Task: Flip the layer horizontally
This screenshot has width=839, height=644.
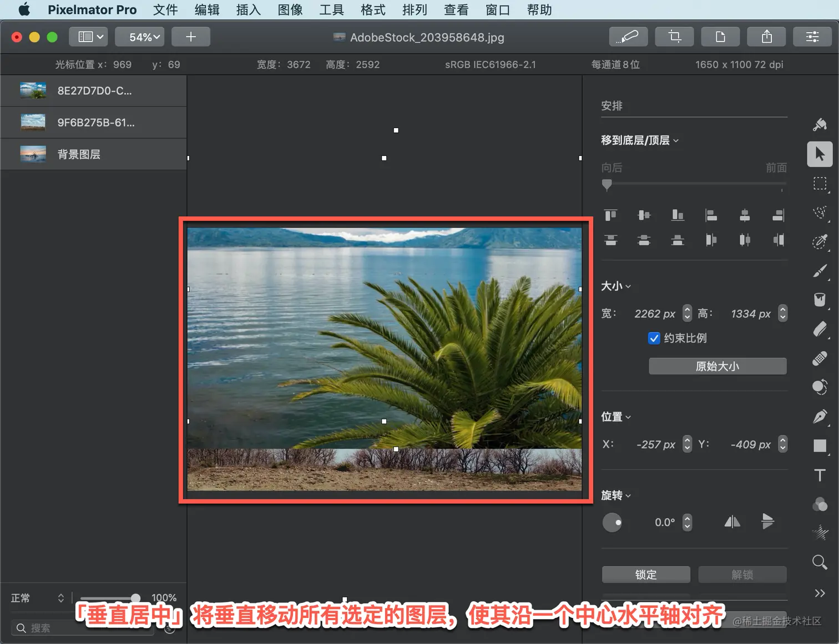Action: pos(732,522)
